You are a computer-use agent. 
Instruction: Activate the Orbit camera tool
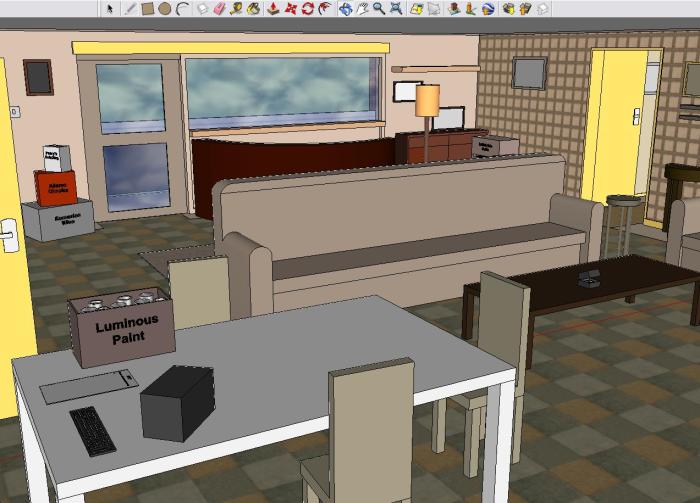click(x=346, y=8)
